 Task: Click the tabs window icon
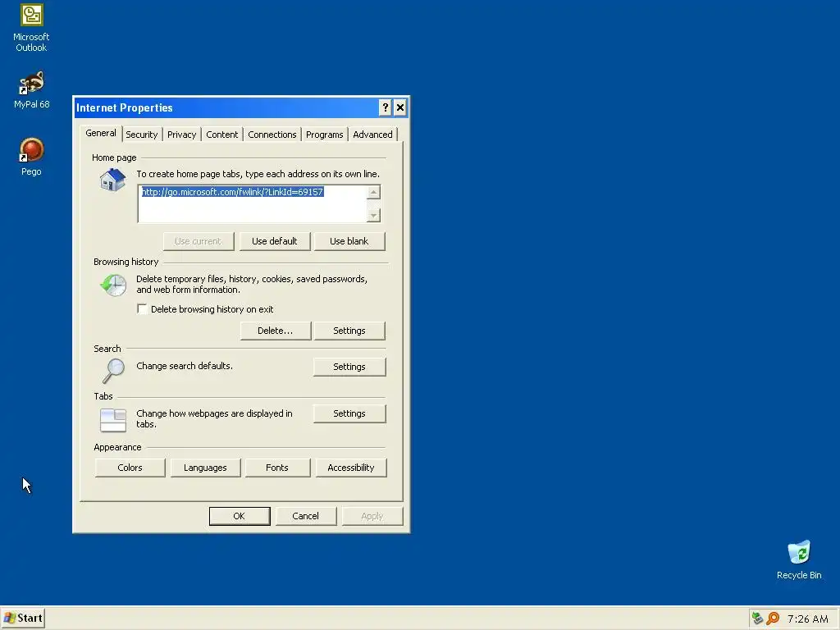pyautogui.click(x=113, y=419)
